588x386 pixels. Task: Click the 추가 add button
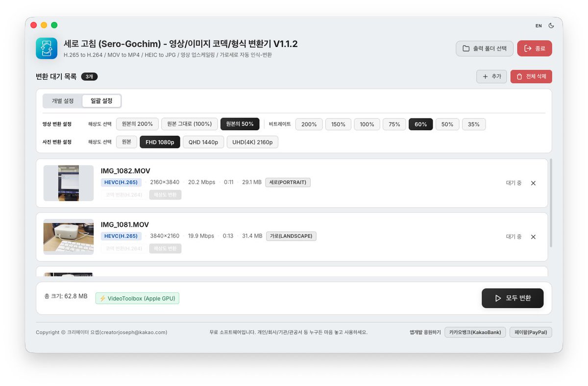(x=491, y=76)
